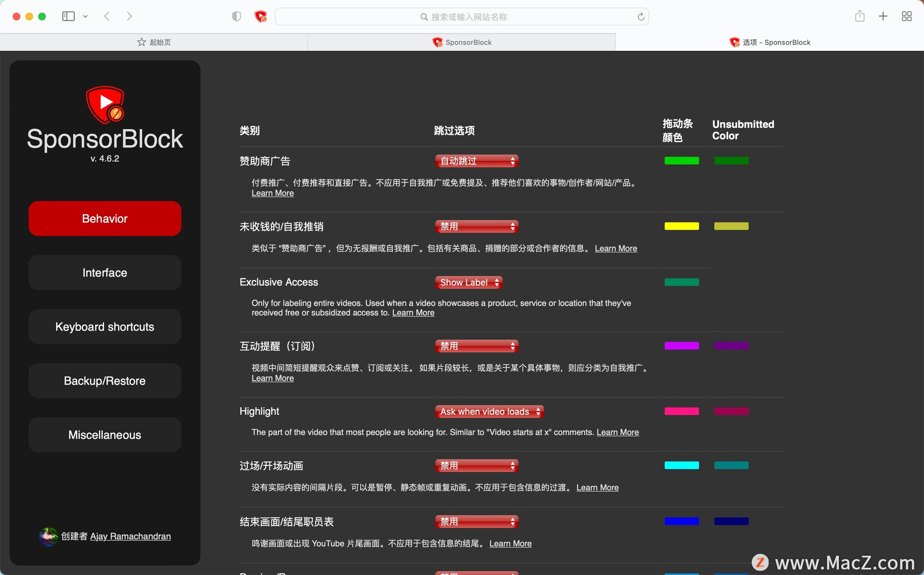
Task: Toggle Exclusive Access show label option
Action: (468, 282)
